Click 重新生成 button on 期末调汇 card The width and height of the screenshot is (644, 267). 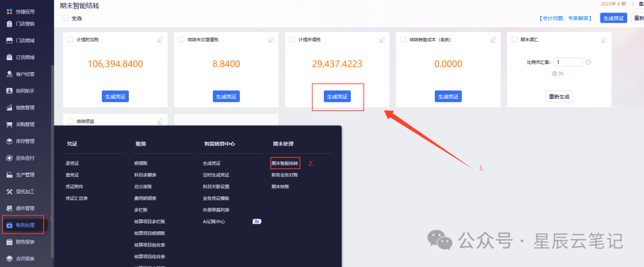pos(559,97)
